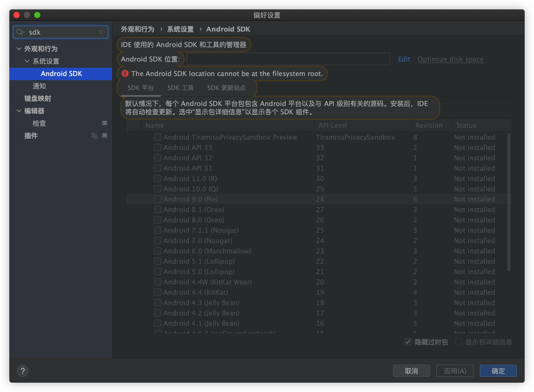The image size is (534, 392).
Task: Enable the 显示包详细信息 checkbox
Action: click(459, 342)
